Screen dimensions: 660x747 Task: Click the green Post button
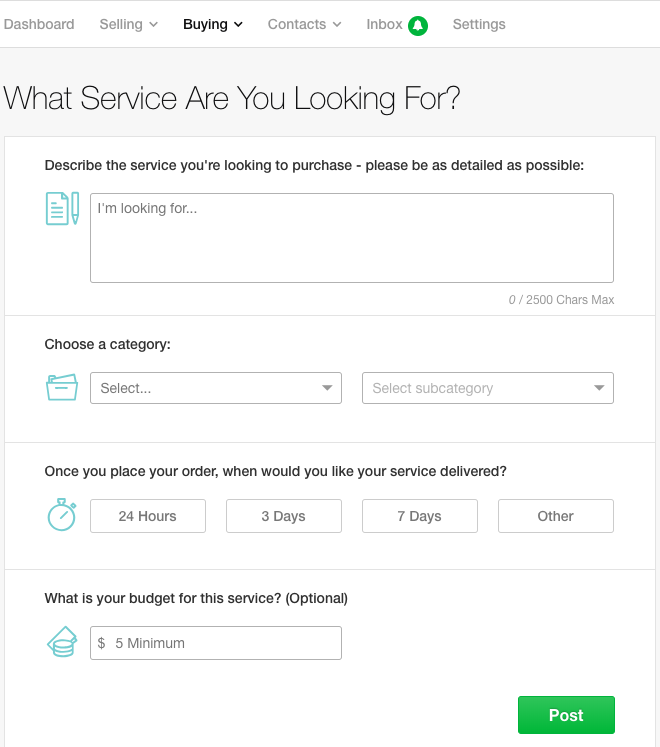point(566,715)
